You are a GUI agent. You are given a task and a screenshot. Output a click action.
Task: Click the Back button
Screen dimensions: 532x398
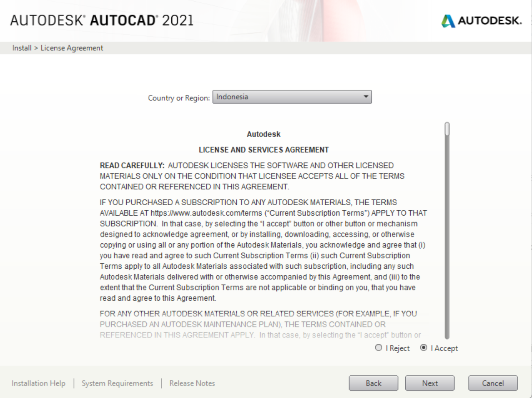point(374,383)
